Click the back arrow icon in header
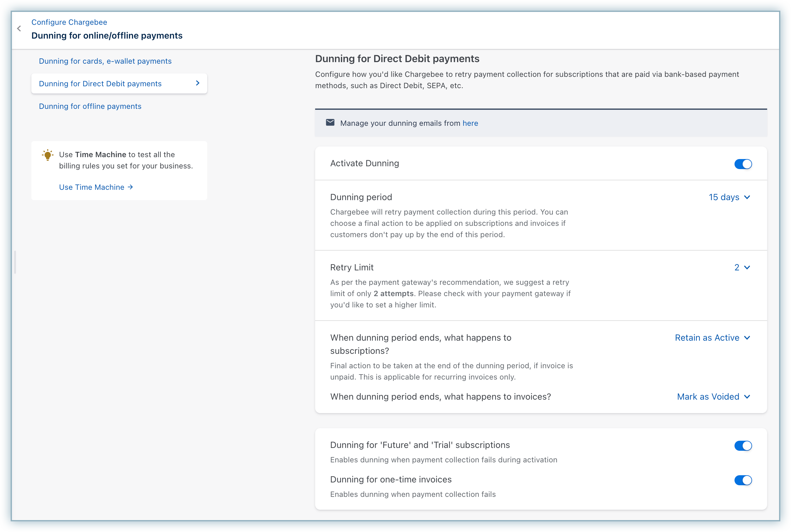Image resolution: width=791 pixels, height=532 pixels. click(x=19, y=29)
